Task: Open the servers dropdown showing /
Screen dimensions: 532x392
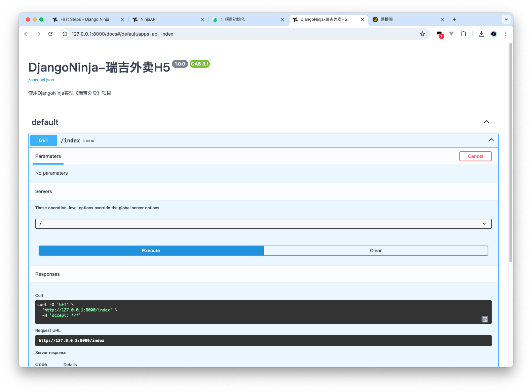Action: tap(263, 224)
